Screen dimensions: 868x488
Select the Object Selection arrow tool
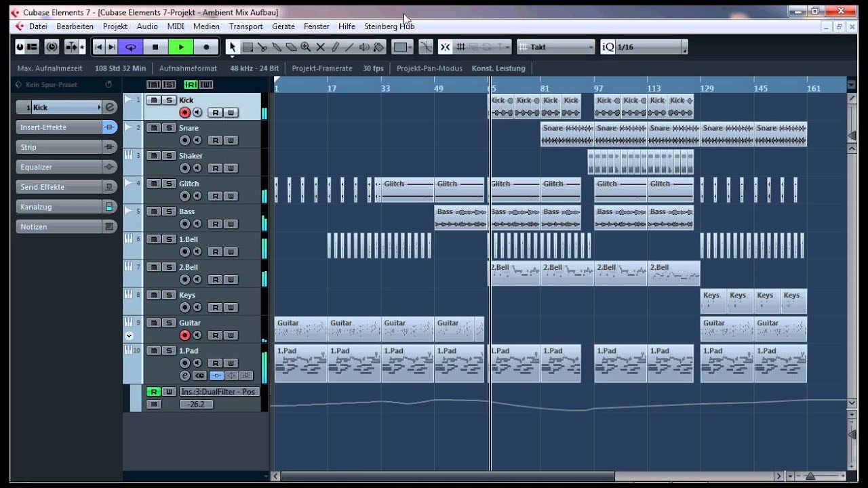tap(233, 47)
